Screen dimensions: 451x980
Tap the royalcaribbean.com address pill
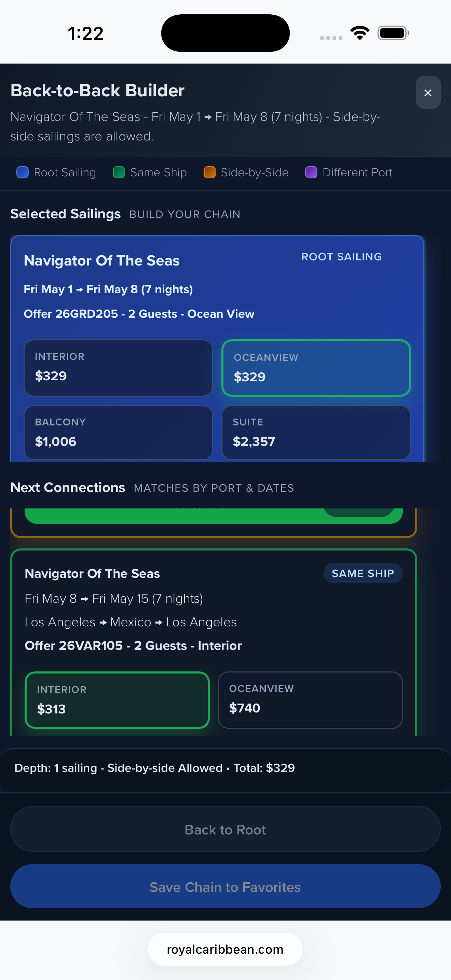(x=225, y=949)
